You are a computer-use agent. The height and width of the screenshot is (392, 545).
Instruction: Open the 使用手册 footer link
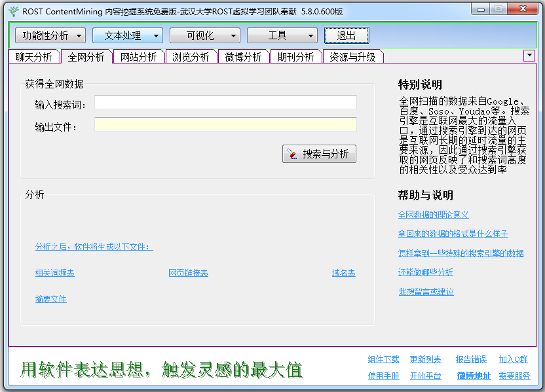(x=383, y=376)
